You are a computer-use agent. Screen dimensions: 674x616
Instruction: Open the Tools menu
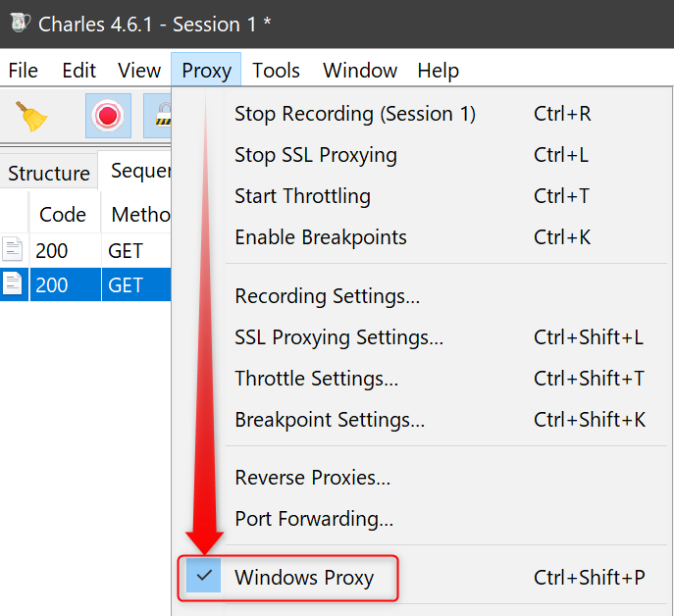point(276,71)
